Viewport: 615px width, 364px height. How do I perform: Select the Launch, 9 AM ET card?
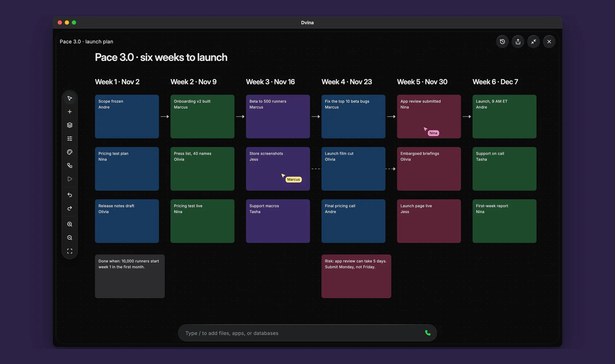tap(505, 116)
